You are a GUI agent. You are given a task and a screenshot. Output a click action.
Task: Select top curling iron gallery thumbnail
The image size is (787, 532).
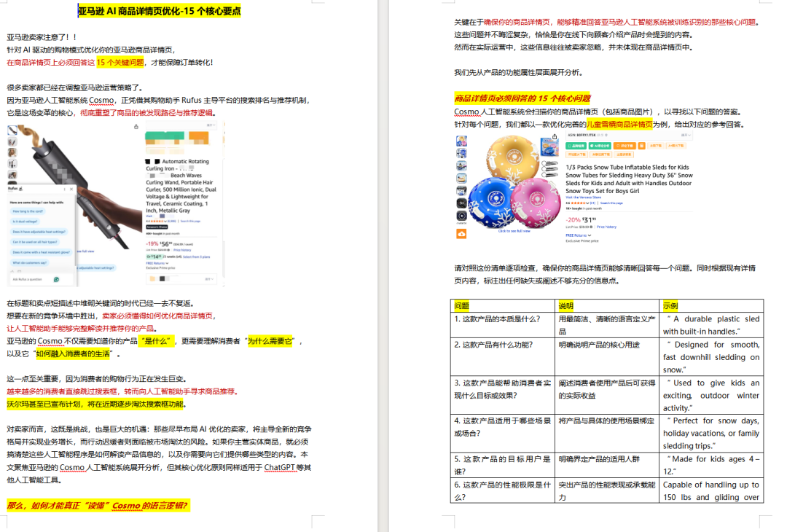[12, 130]
